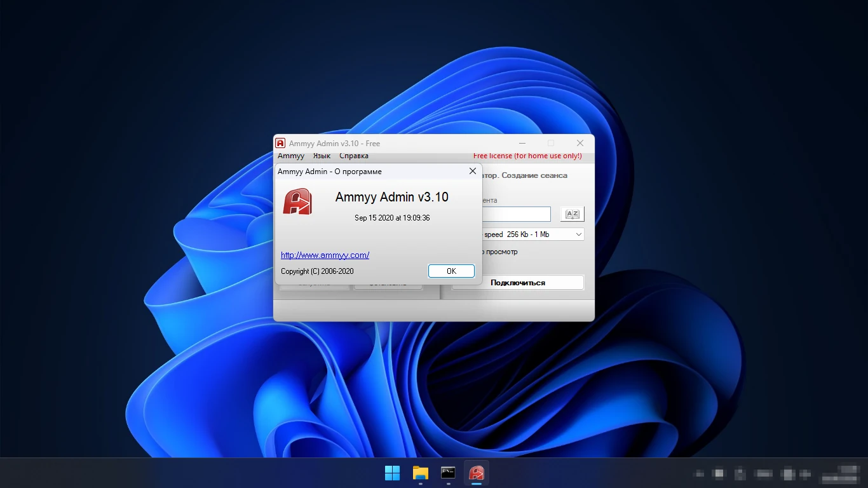Open the Справка menu
Screen dimensions: 868x488
[x=354, y=156]
